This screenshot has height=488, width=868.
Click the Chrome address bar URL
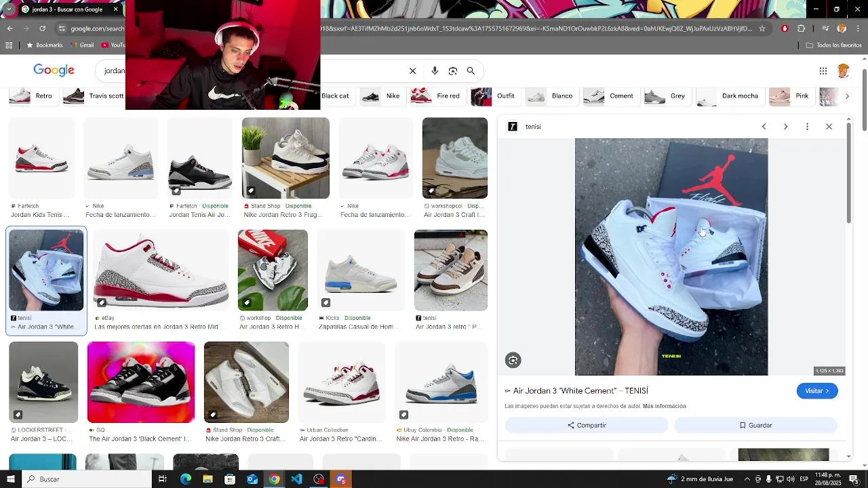(x=410, y=28)
